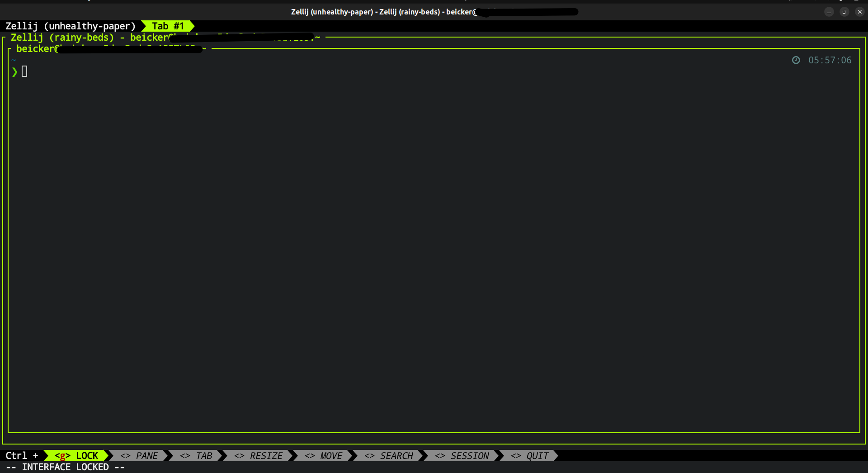
Task: Click the green shell prompt arrow
Action: pyautogui.click(x=14, y=71)
